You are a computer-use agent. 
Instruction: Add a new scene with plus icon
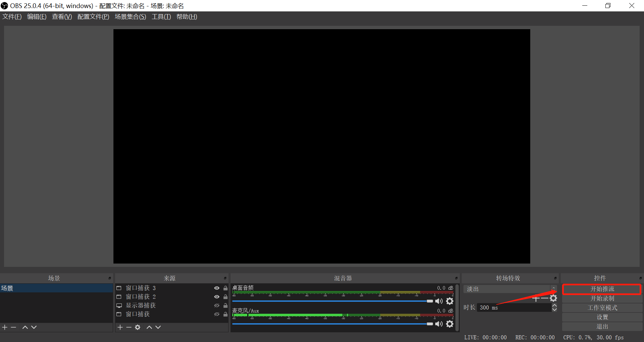point(5,327)
